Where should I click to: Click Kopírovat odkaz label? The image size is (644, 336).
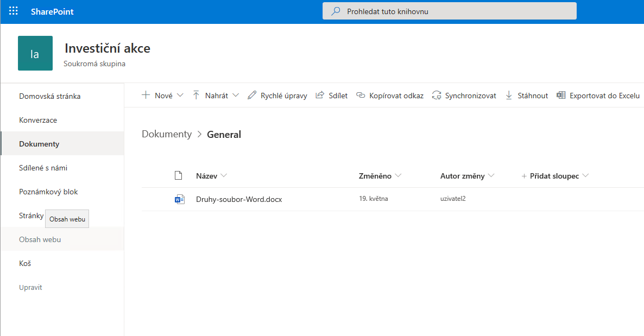point(396,96)
